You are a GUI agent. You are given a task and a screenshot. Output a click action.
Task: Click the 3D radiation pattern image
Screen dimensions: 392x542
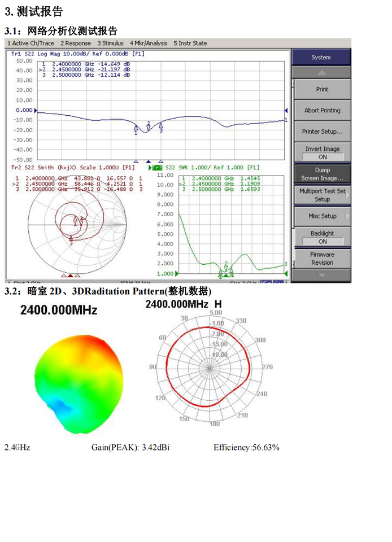click(x=79, y=384)
